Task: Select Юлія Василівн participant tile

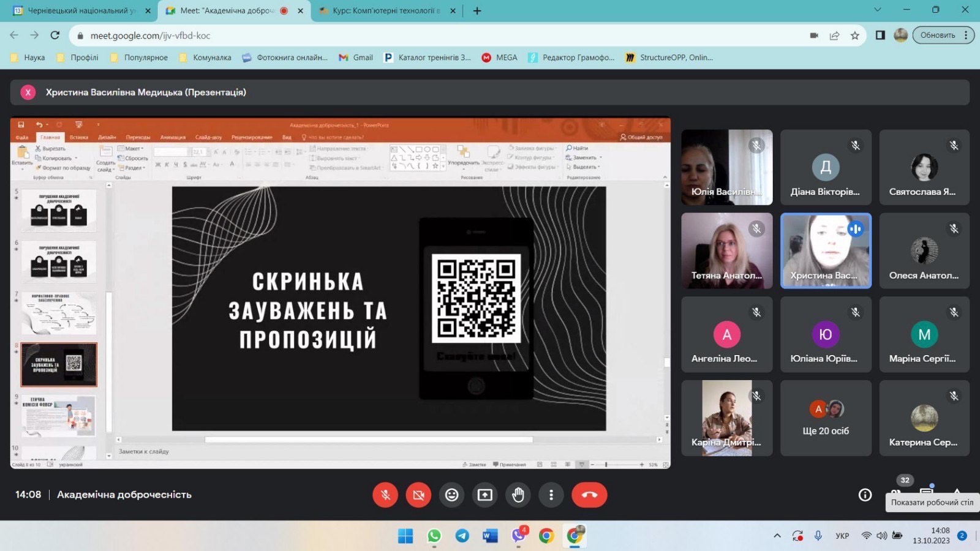Action: click(x=727, y=167)
